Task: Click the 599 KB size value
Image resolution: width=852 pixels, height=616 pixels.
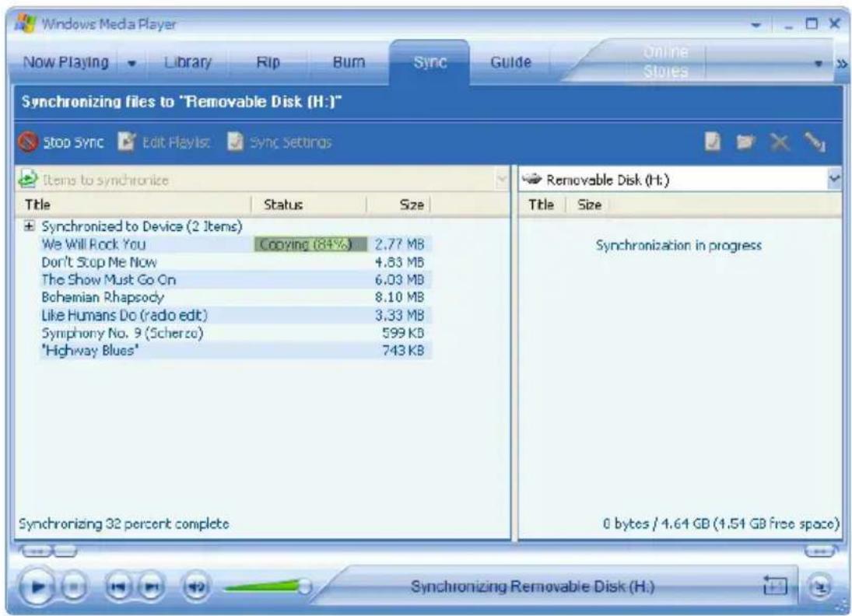Action: 402,333
